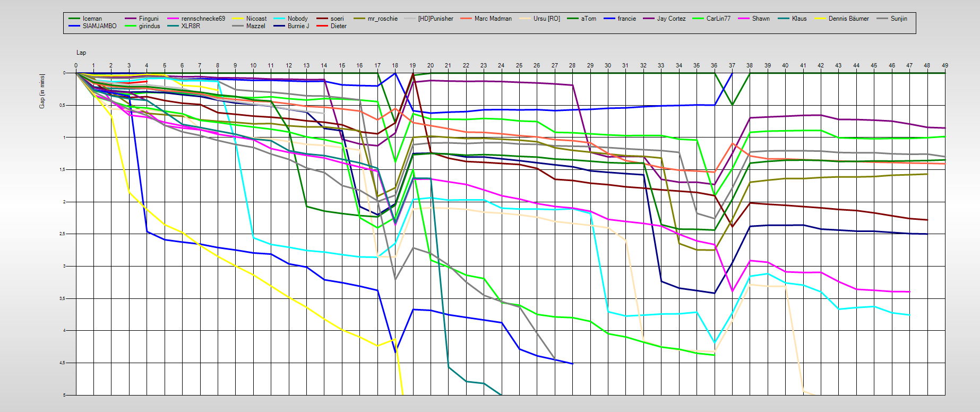Select Dennis Bäumer in the legend
The image size is (980, 412).
click(848, 19)
